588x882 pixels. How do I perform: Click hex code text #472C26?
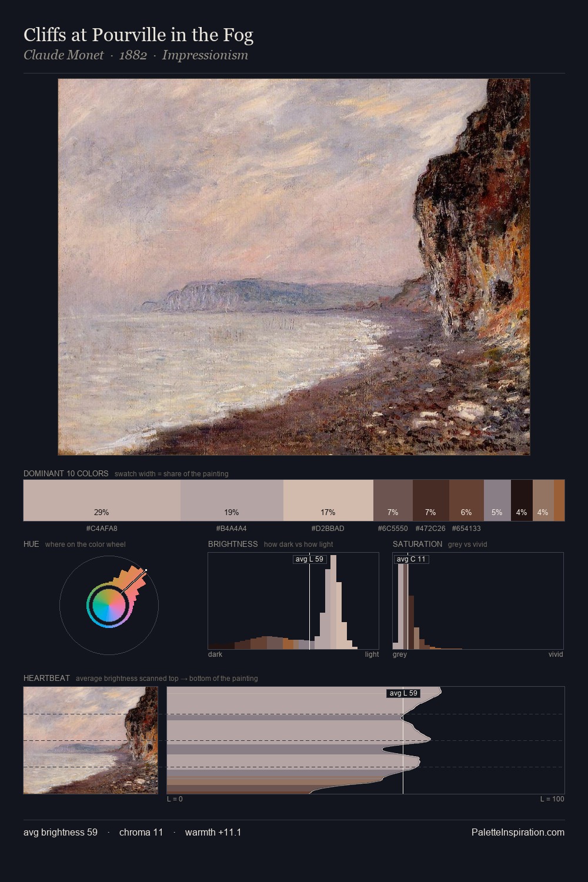click(x=430, y=529)
